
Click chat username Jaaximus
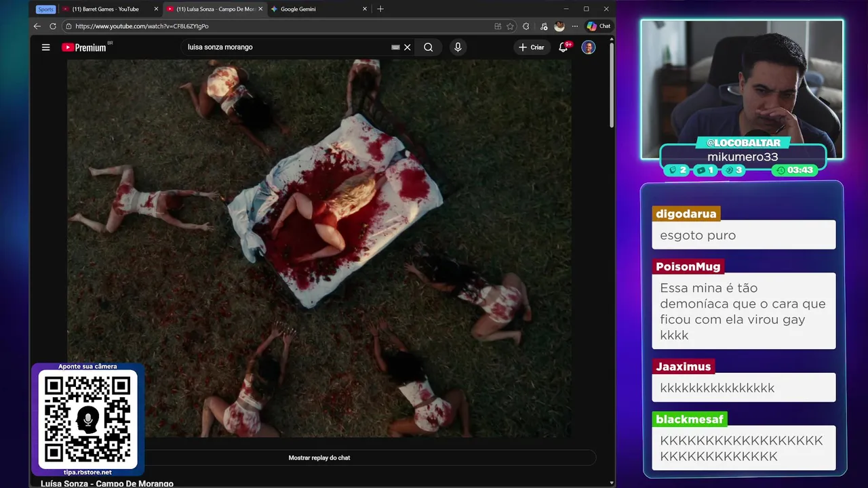coord(684,367)
